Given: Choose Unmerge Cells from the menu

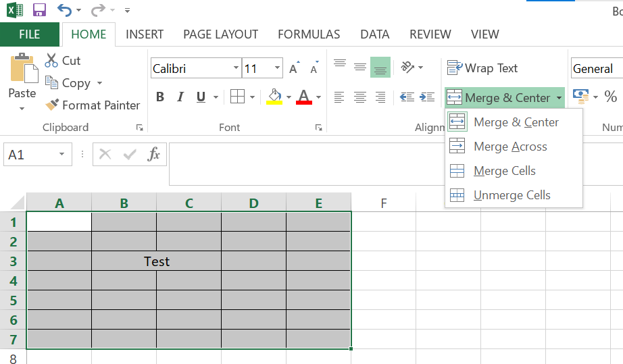Looking at the screenshot, I should tap(514, 195).
